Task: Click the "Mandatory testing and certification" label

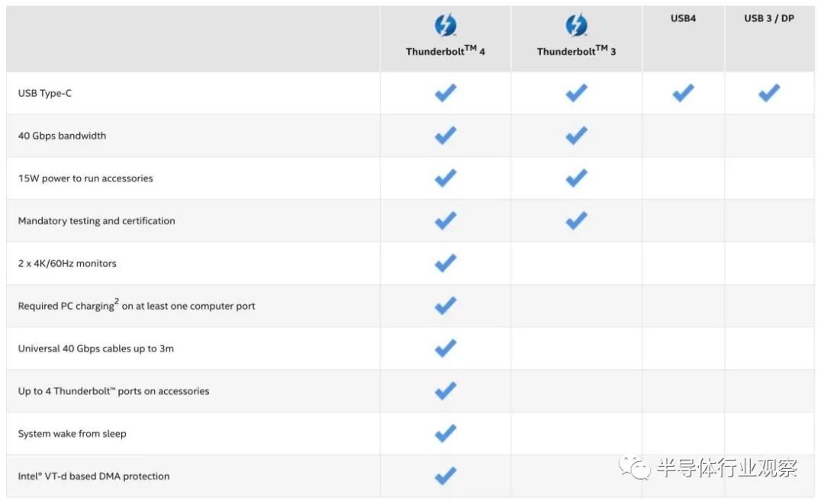Action: pyautogui.click(x=97, y=221)
